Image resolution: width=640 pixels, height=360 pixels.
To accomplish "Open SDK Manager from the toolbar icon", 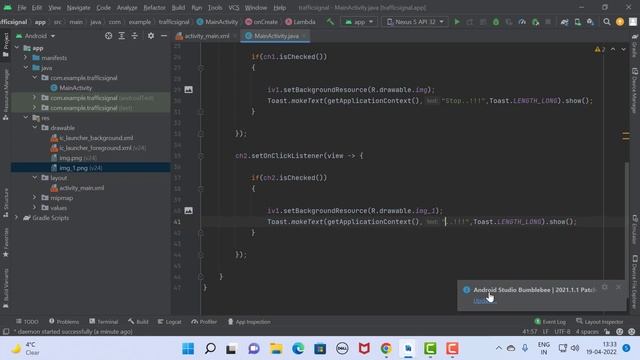I will (591, 22).
